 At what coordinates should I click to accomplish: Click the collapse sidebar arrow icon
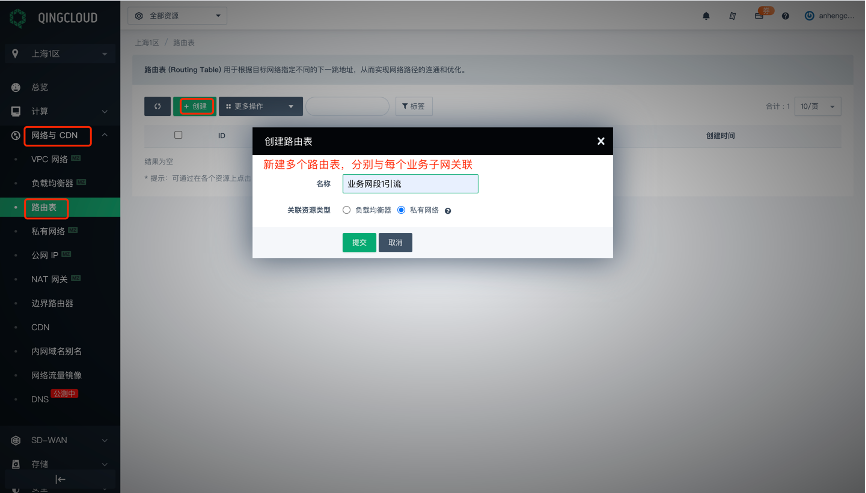coord(60,479)
